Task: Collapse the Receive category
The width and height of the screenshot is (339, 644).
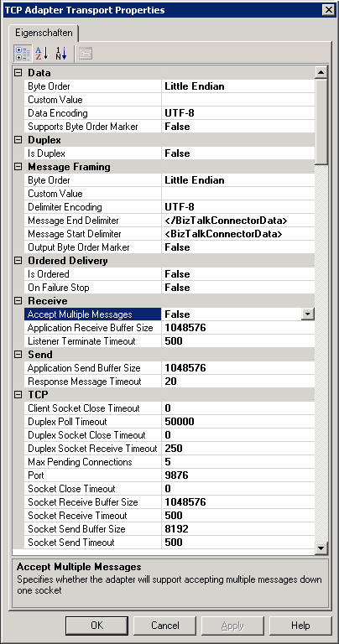Action: point(18,301)
